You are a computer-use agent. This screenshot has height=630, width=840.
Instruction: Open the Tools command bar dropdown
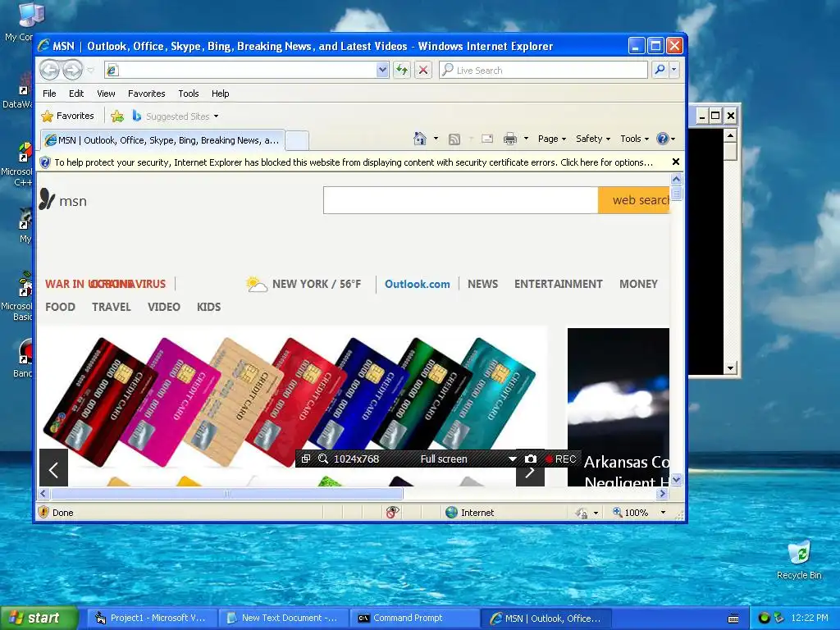pos(634,139)
